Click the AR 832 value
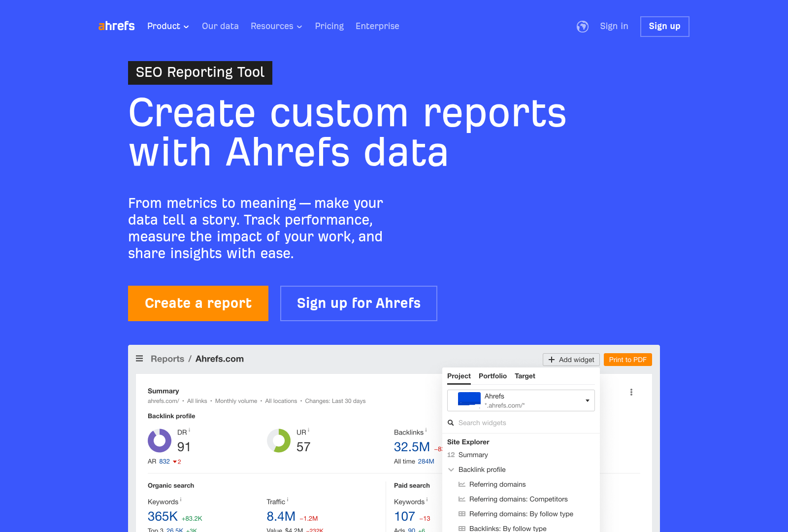 click(x=164, y=462)
